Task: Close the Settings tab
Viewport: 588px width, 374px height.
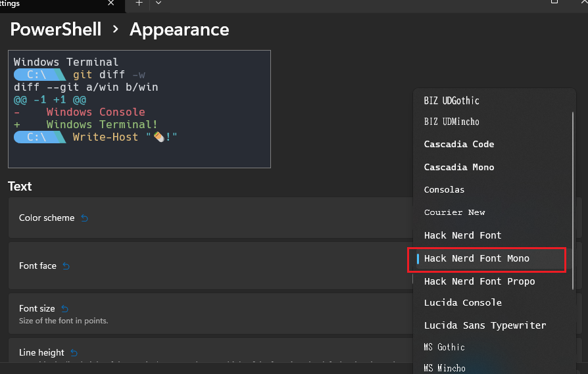Action: pos(110,3)
